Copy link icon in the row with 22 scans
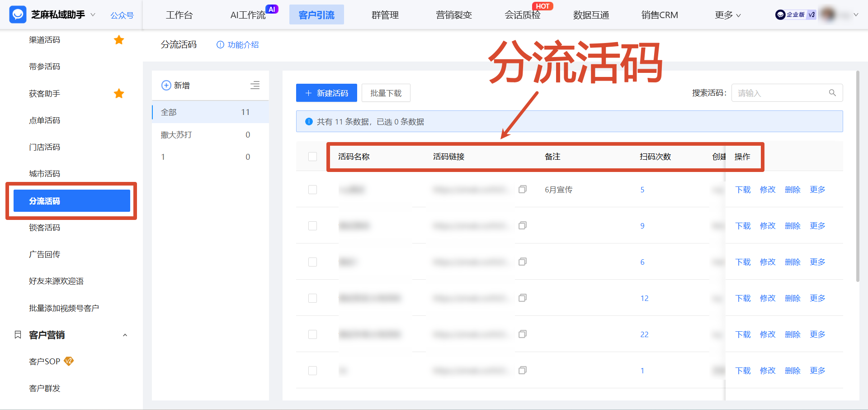 pos(523,334)
